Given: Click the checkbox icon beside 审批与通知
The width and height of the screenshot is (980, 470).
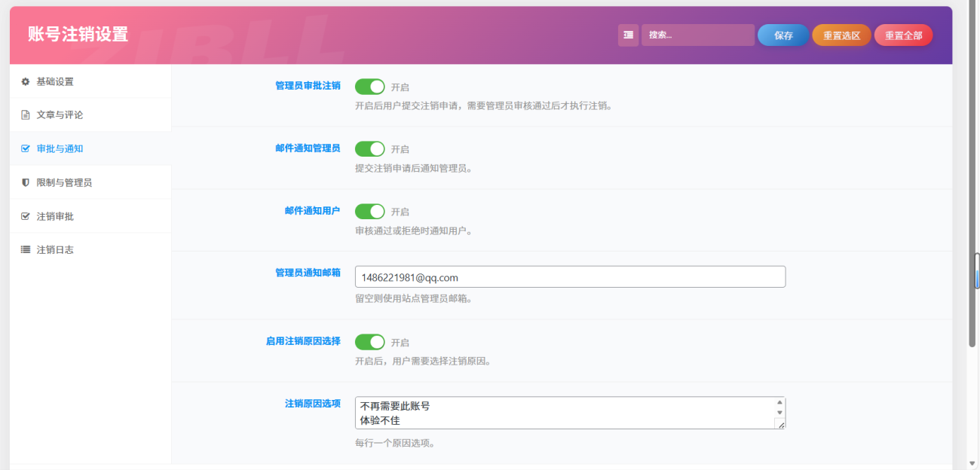Looking at the screenshot, I should (25, 149).
